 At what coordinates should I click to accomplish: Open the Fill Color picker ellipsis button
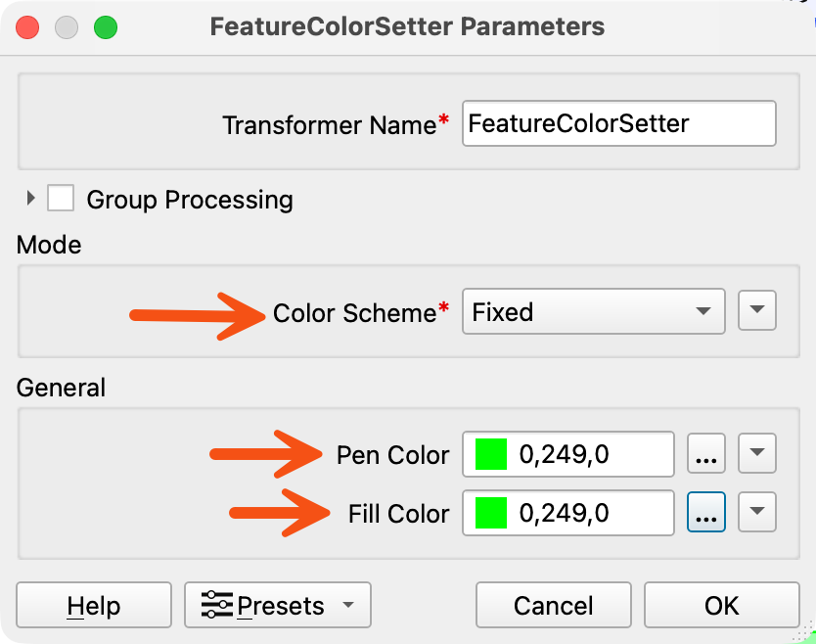[x=705, y=512]
